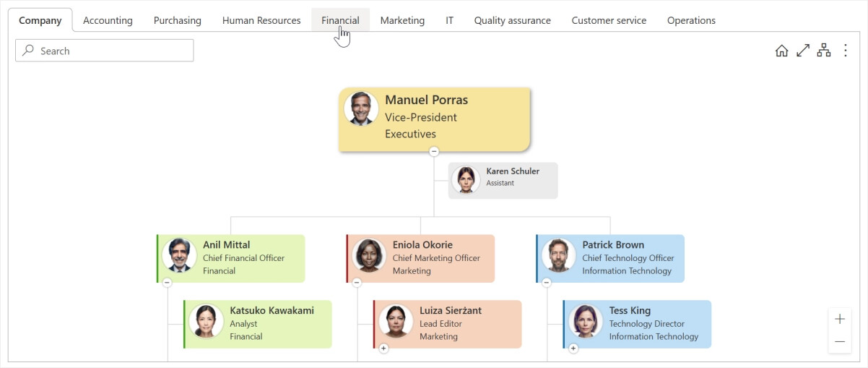This screenshot has height=368, width=868.
Task: Collapse Anil Mittal's subordinates
Action: pos(167,283)
